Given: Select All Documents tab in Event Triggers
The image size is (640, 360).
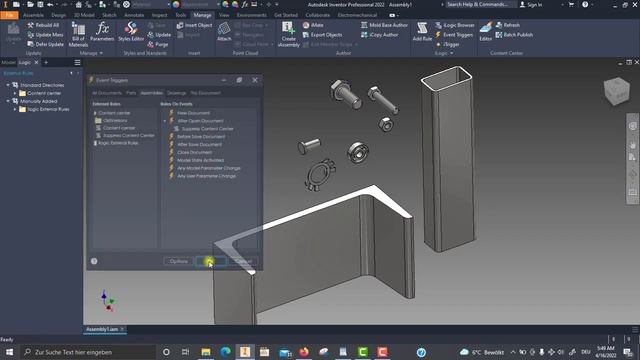Looking at the screenshot, I should 107,93.
